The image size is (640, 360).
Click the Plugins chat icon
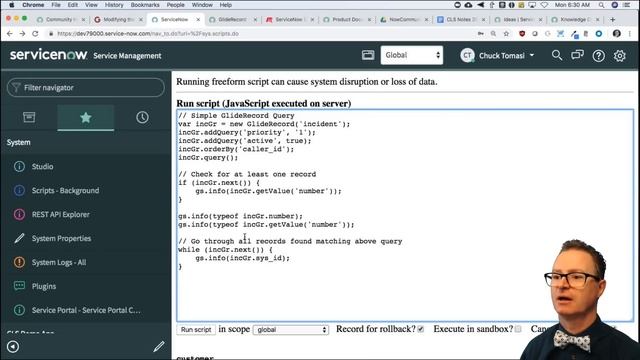19,286
